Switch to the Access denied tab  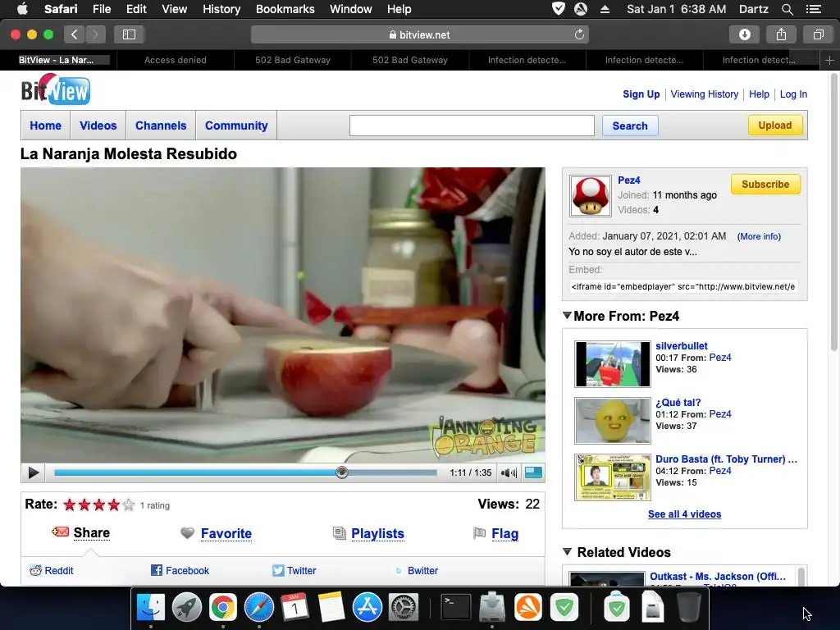pos(176,60)
